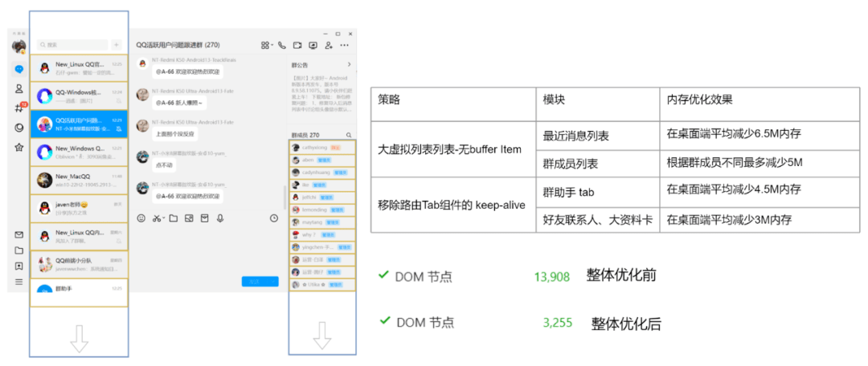Open the New_Linux QQ内 conversation

[x=79, y=237]
